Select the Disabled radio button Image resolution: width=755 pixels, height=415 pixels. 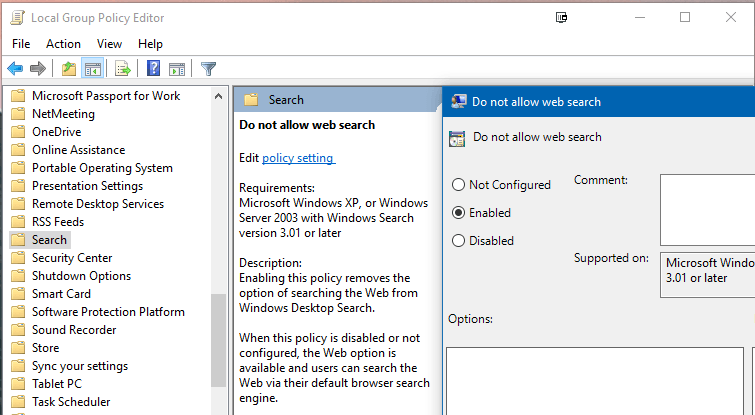(458, 241)
